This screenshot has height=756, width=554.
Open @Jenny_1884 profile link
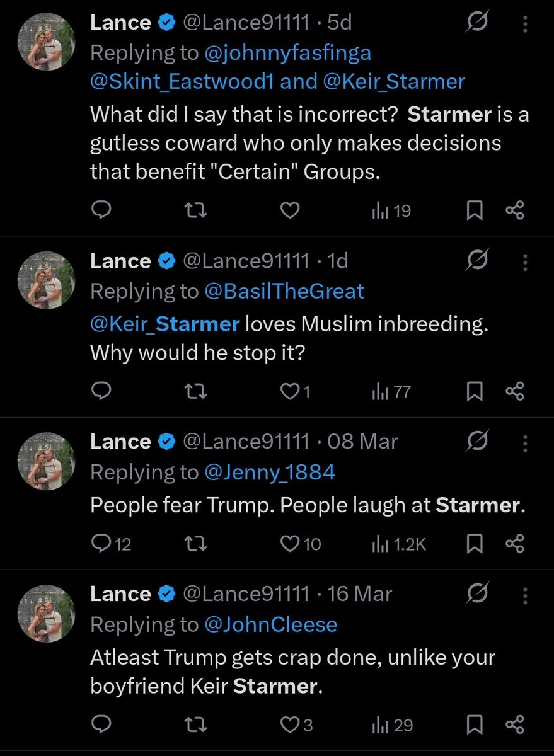tap(270, 472)
